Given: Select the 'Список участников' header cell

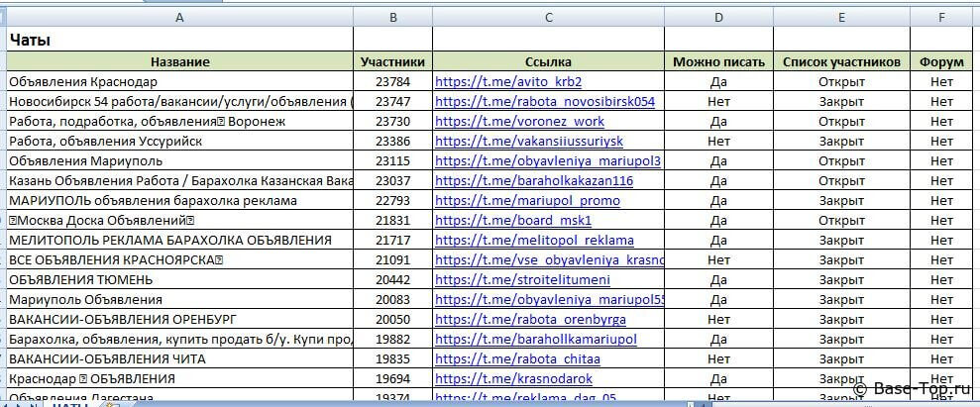Looking at the screenshot, I should 841,61.
